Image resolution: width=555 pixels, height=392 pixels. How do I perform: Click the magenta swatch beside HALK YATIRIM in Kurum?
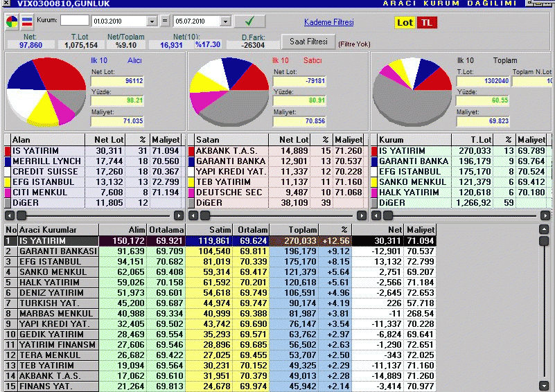(x=374, y=193)
